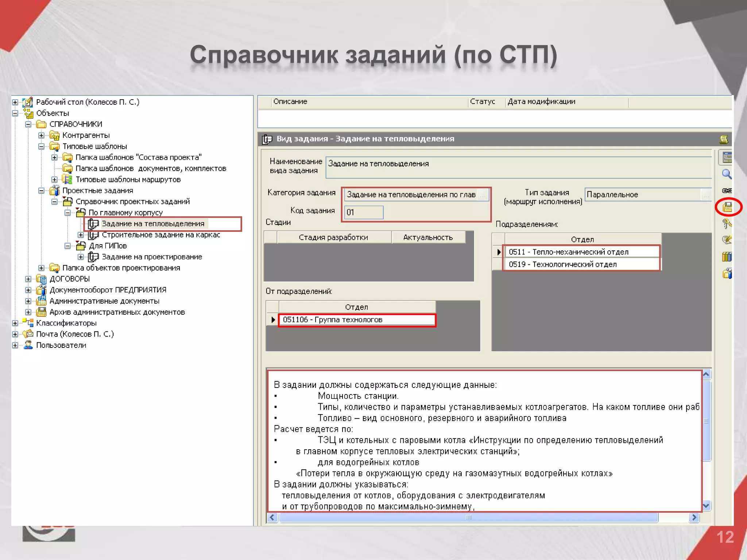Expand the ДОГОВОРЫ tree node

click(x=28, y=279)
